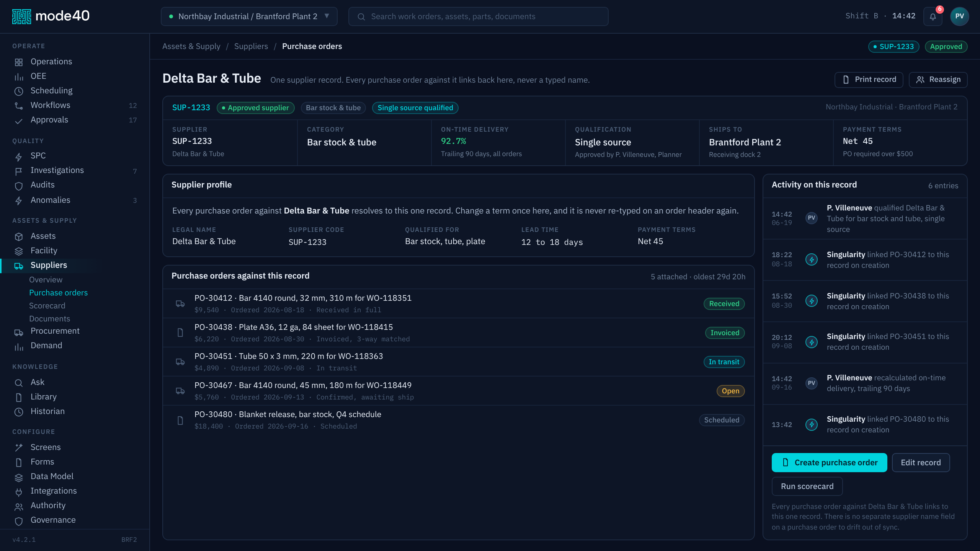Click Suppliers breadcrumb link

coord(251,46)
